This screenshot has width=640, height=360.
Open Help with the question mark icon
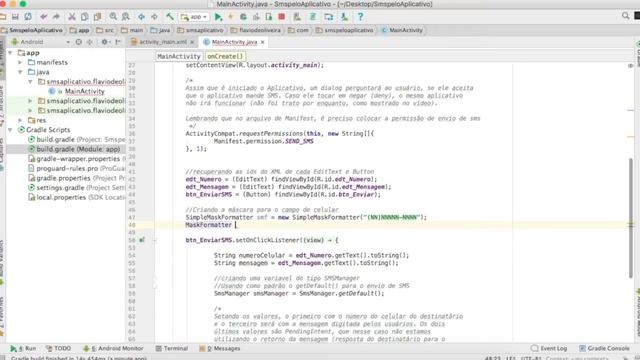360,17
